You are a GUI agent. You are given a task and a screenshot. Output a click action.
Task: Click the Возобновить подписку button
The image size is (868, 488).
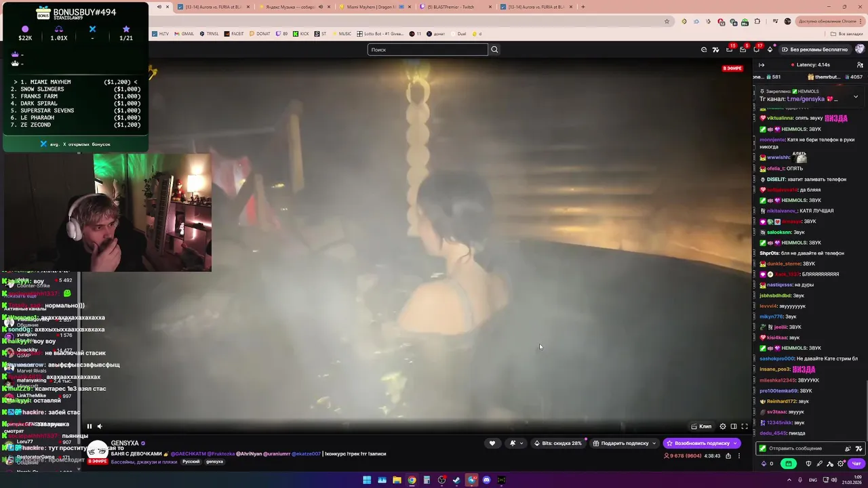tap(701, 443)
